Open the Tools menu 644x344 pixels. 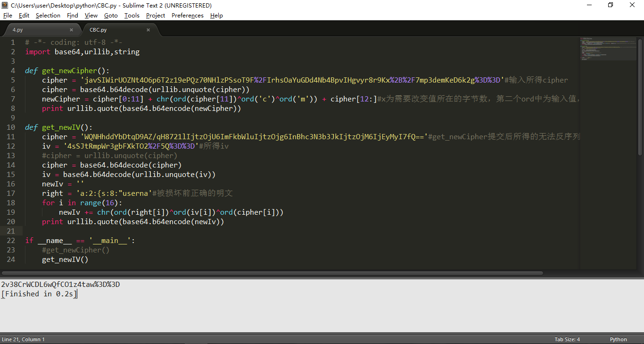pos(132,15)
